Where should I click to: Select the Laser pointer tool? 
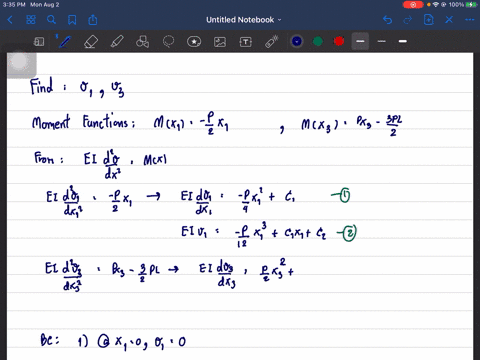click(x=272, y=42)
